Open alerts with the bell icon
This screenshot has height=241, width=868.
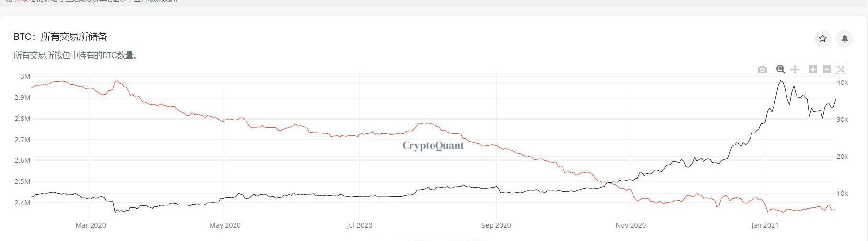[x=845, y=38]
